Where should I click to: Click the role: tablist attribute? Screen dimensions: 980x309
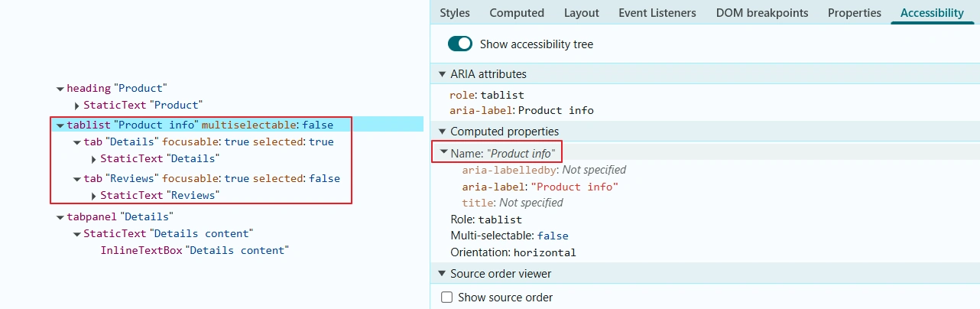pyautogui.click(x=487, y=95)
